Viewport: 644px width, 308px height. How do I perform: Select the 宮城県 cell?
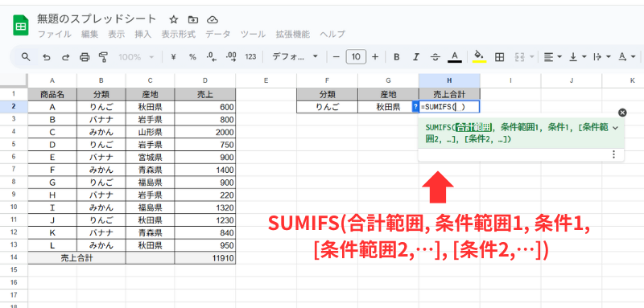coord(151,158)
